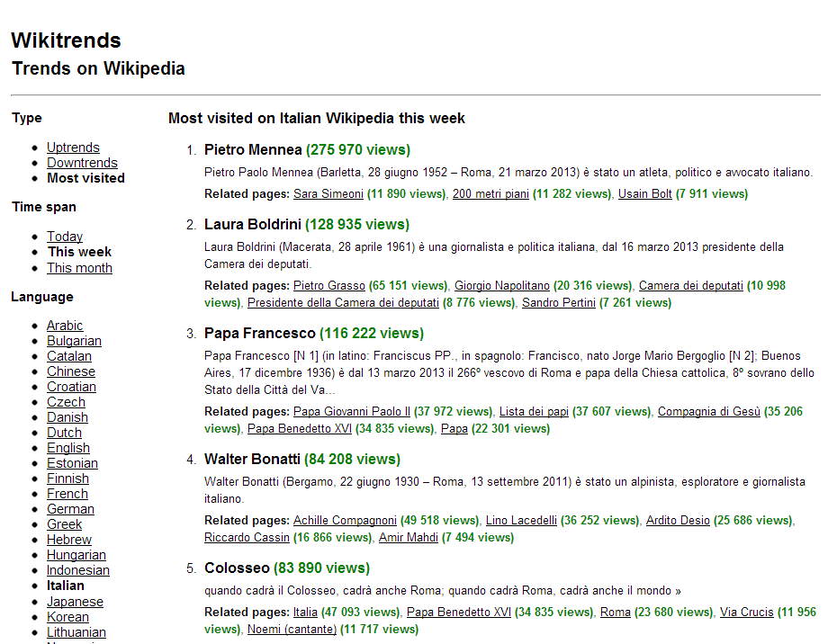828x644 pixels.
Task: Open related page Sandro Pertini
Action: click(559, 302)
